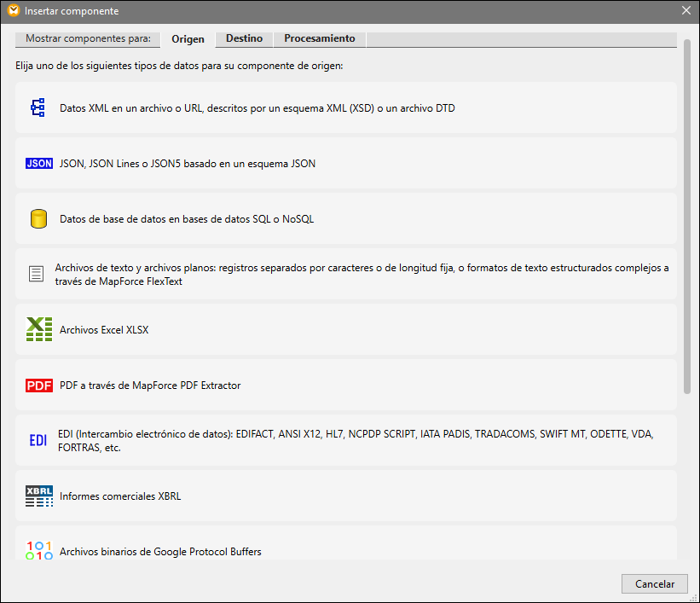The width and height of the screenshot is (700, 603).
Task: Switch to the Destino tab
Action: tap(244, 39)
